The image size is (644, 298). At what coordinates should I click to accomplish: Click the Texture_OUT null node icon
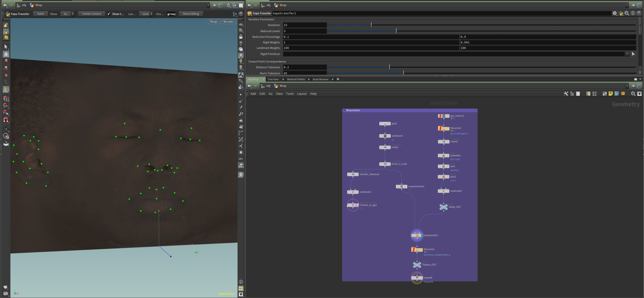417,265
